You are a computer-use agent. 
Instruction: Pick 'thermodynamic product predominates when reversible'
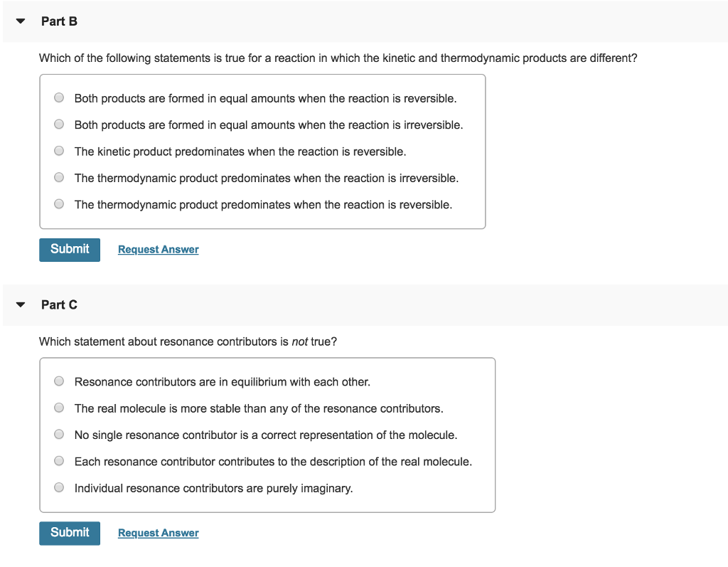59,204
